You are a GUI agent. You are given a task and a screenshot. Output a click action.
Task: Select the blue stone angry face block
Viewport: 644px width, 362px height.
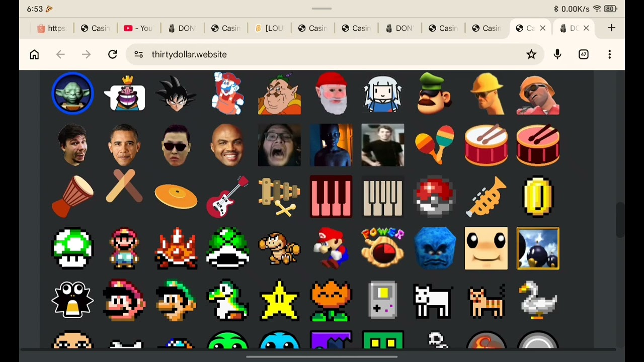pos(435,248)
